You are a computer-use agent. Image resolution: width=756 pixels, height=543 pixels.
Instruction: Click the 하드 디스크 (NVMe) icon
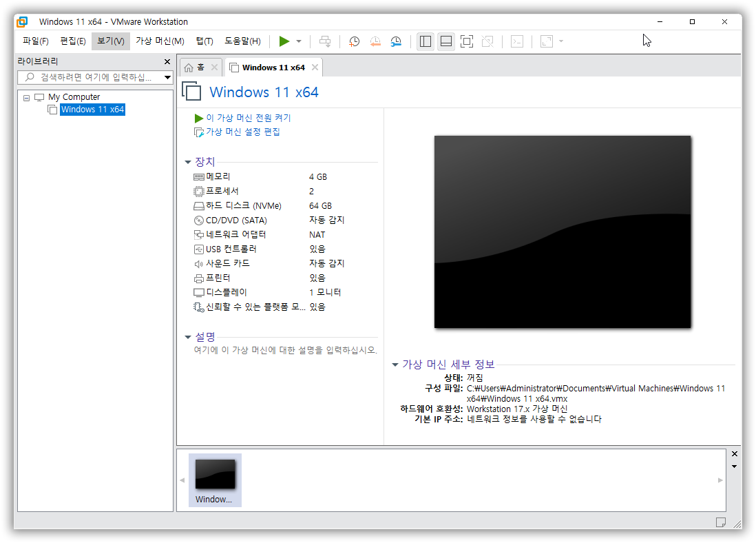pos(199,206)
